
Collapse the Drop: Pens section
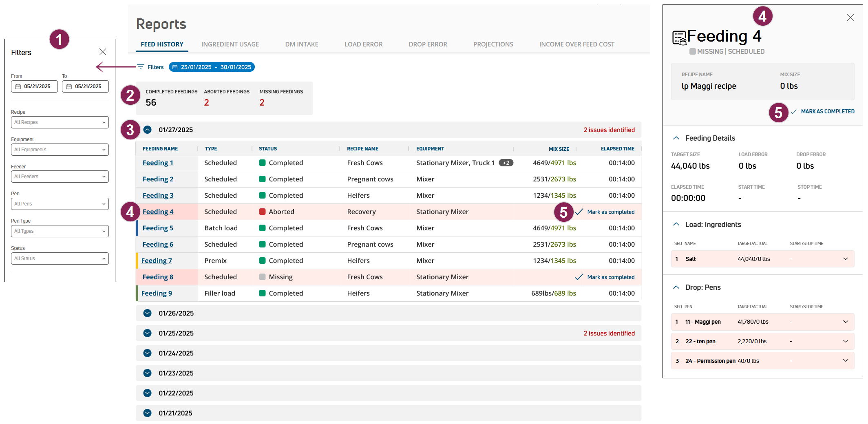click(x=676, y=287)
